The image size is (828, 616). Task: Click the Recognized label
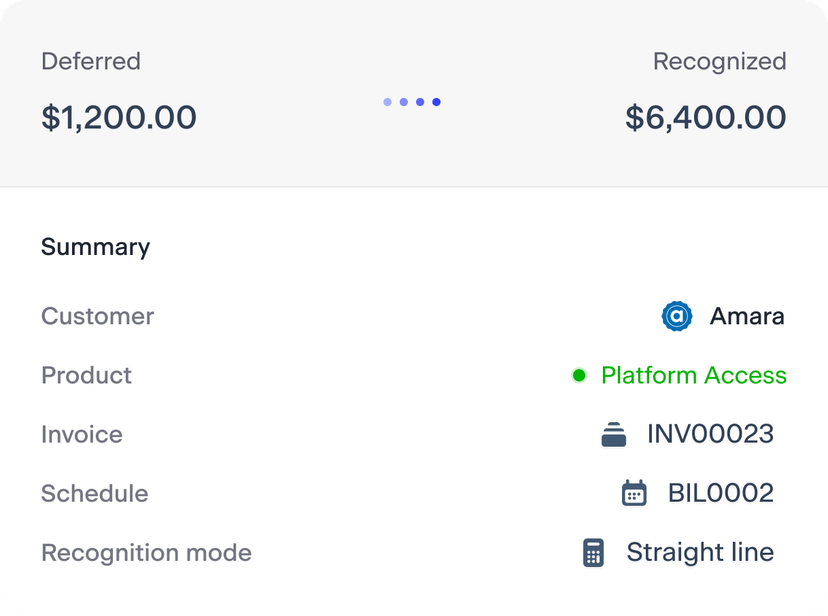(720, 62)
